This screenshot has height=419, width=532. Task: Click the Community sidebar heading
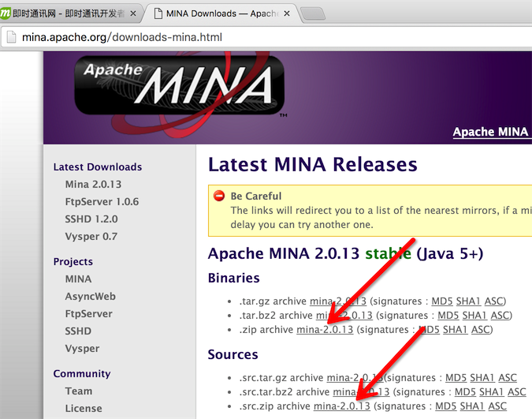pos(82,373)
